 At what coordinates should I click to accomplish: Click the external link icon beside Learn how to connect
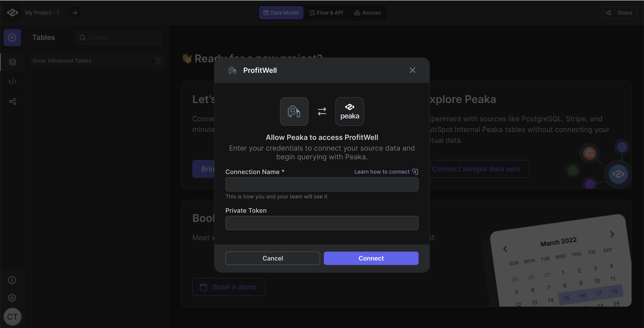[x=415, y=172]
